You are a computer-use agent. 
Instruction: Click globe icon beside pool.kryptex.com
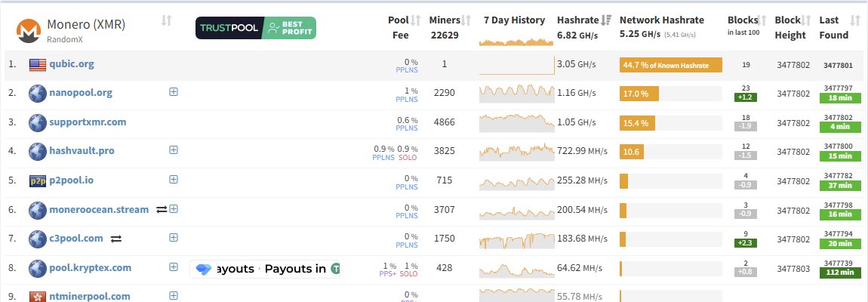[x=38, y=268]
